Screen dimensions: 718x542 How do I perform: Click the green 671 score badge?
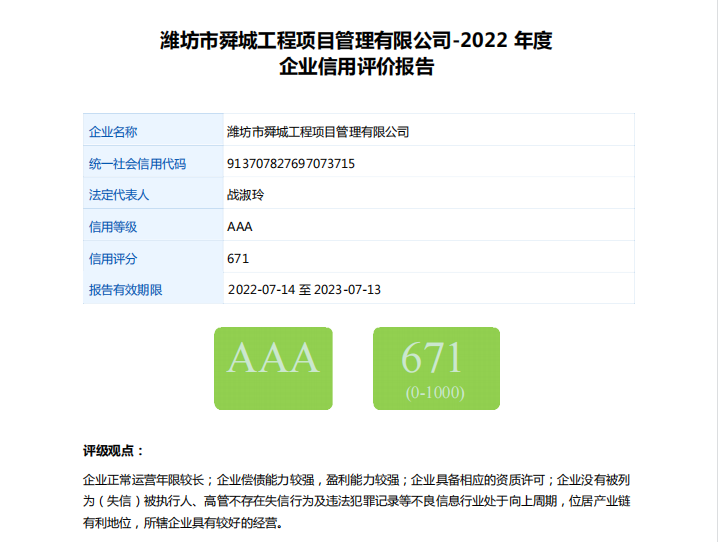(x=436, y=369)
